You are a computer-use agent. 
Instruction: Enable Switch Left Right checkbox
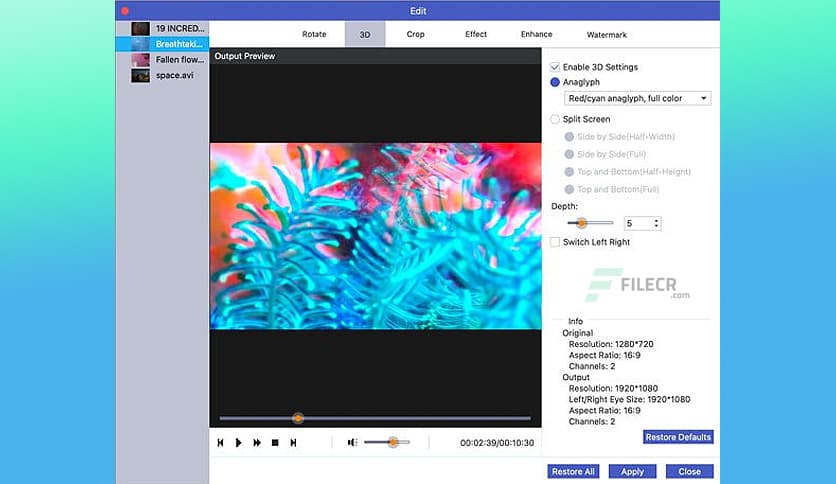(555, 242)
